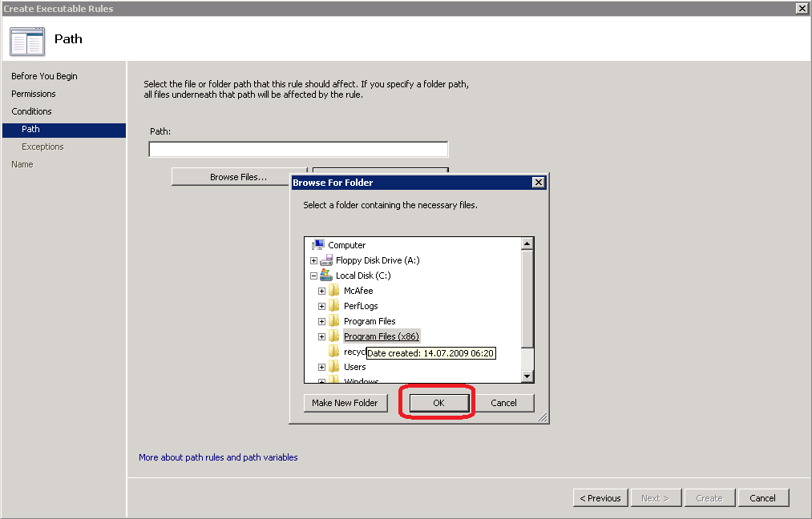Open the path variables link
Image resolution: width=812 pixels, height=519 pixels.
click(x=270, y=457)
